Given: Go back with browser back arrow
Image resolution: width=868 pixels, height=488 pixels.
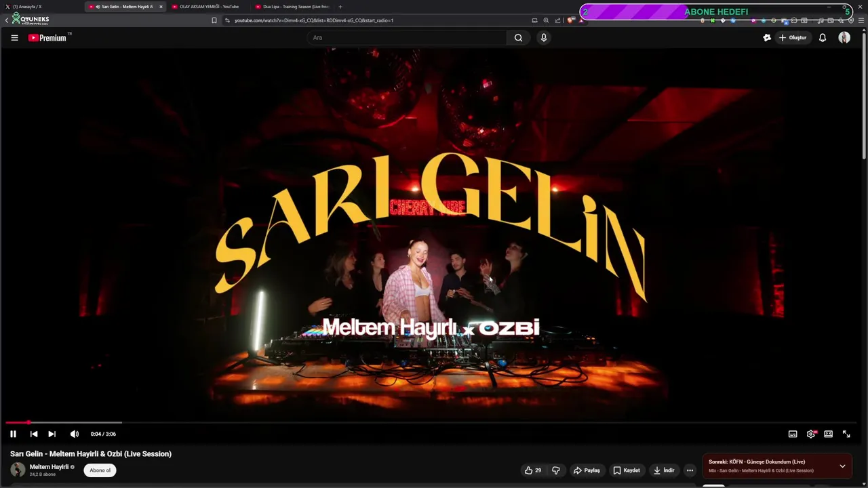Looking at the screenshot, I should click(x=7, y=20).
